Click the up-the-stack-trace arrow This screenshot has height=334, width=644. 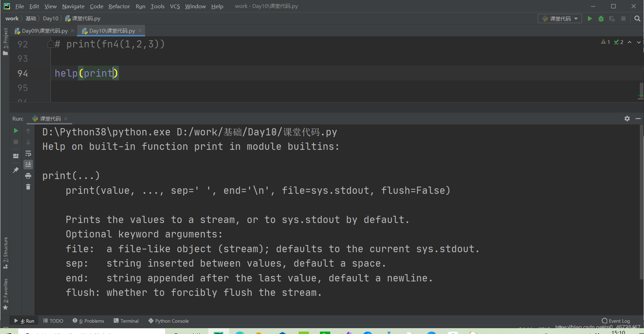[x=28, y=131]
